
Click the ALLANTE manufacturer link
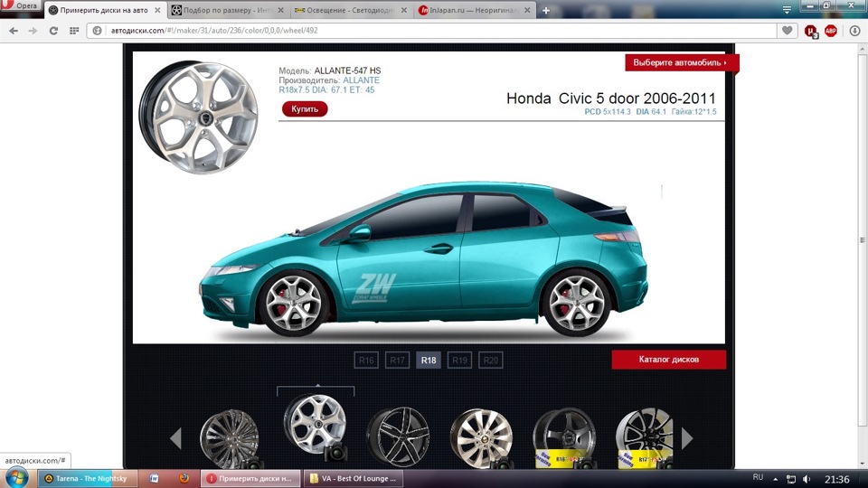coord(361,80)
